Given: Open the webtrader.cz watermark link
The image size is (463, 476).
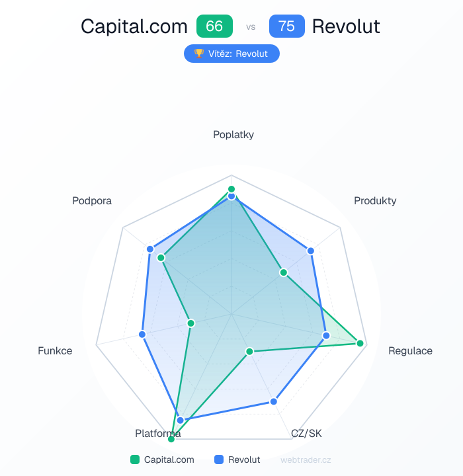Looking at the screenshot, I should coord(306,459).
